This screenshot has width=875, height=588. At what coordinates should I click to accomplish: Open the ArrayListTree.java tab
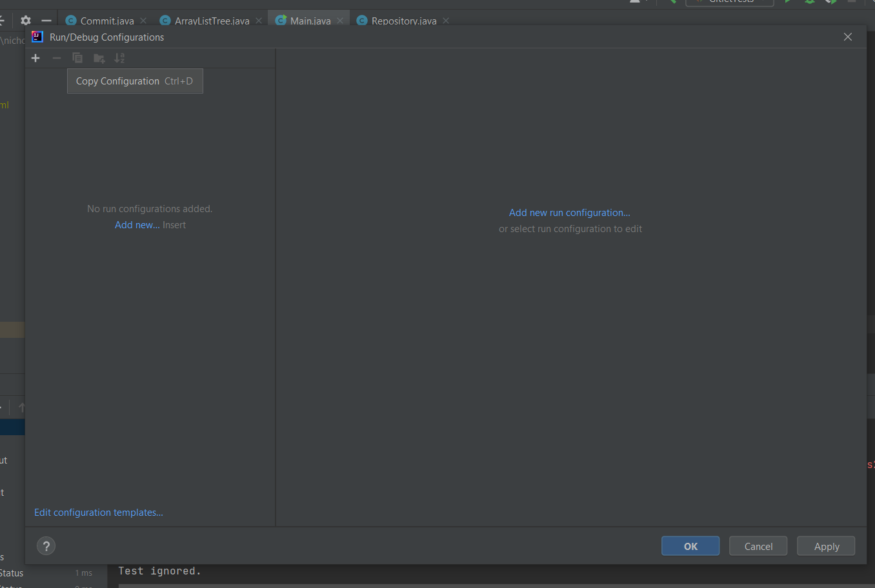pos(211,21)
